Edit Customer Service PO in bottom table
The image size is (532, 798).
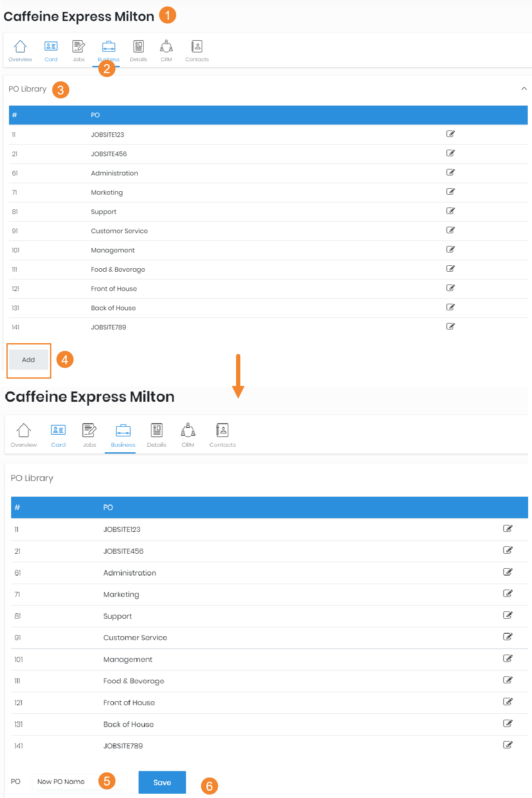click(x=508, y=637)
